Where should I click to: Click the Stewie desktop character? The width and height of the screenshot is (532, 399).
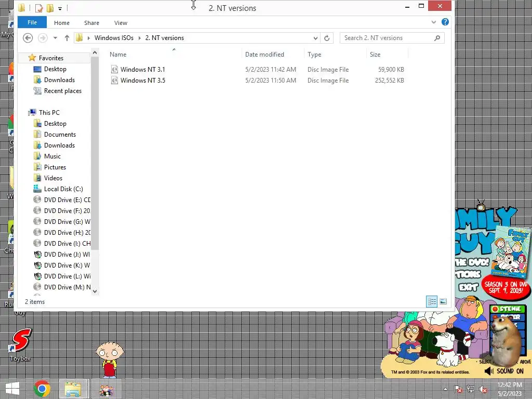tap(109, 359)
